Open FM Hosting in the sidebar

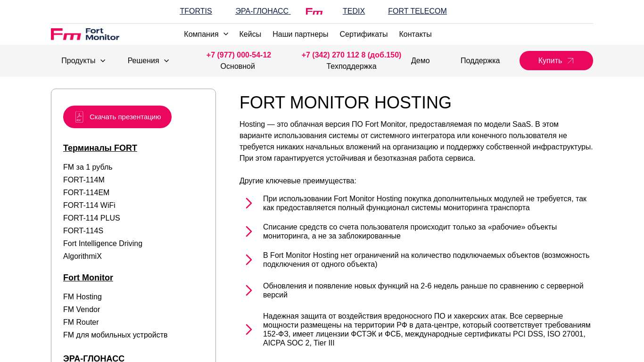point(83,296)
